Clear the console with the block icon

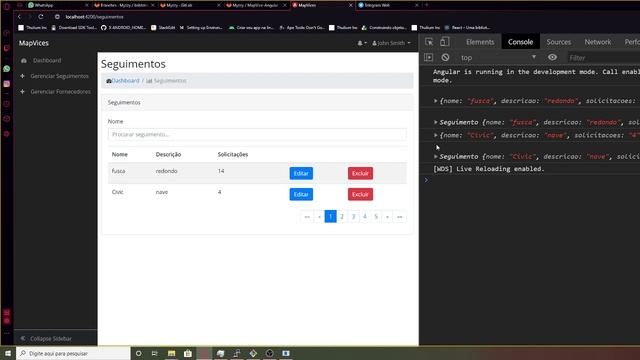445,58
